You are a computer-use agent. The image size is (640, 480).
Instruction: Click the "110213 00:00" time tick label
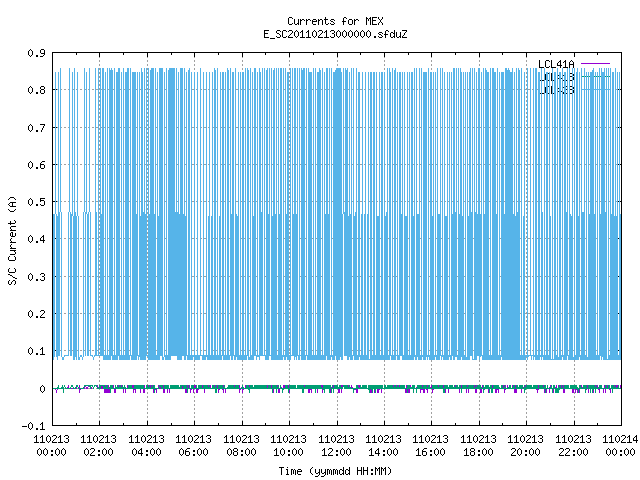coord(51,446)
